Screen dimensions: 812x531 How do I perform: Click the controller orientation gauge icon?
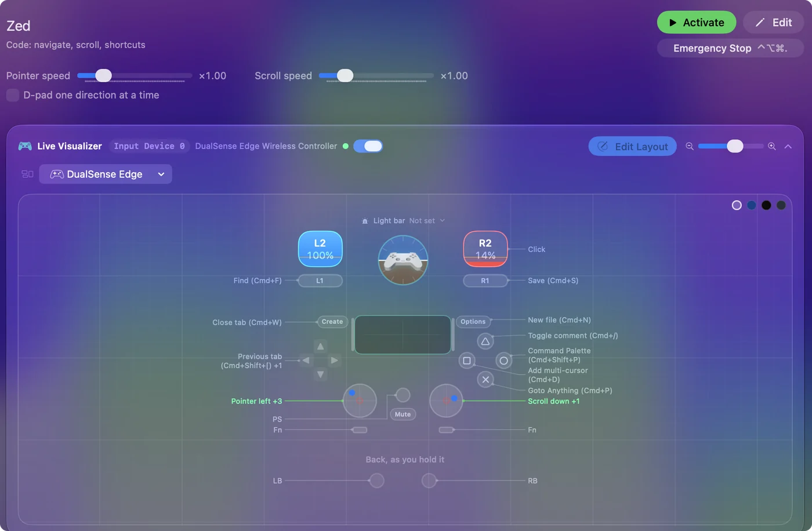(403, 260)
